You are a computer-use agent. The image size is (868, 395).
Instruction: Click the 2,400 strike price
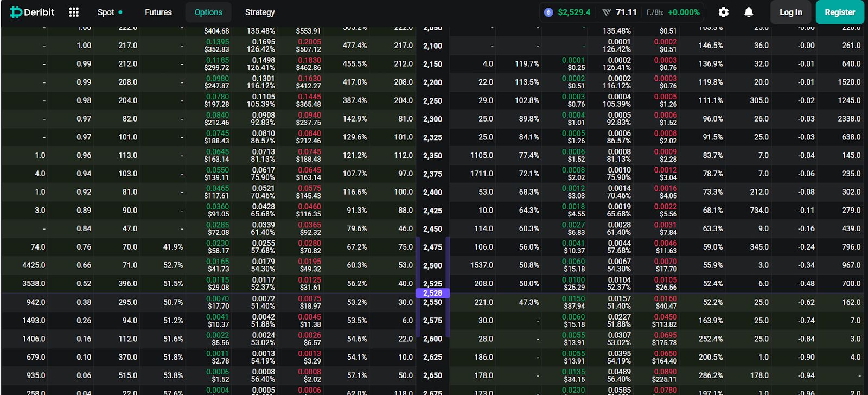pos(432,192)
